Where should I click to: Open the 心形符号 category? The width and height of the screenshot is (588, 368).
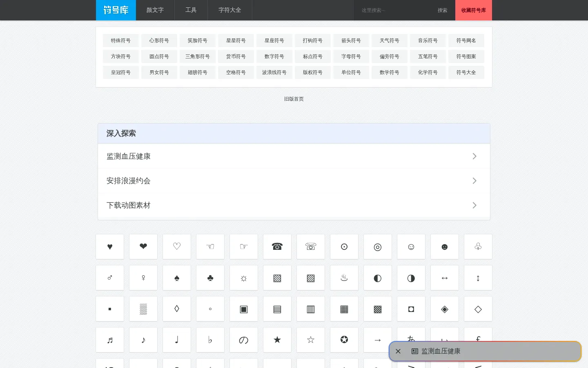159,40
